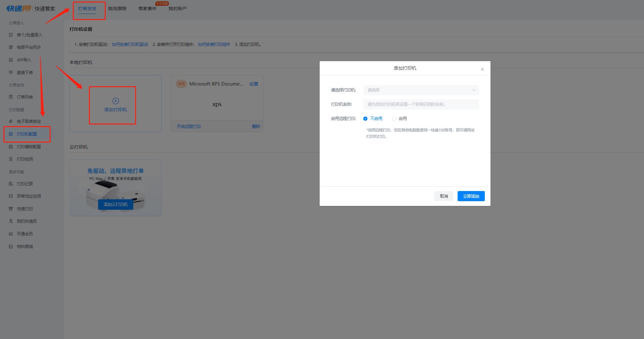
Task: Open the 请选择打印机 dropdown
Action: tap(421, 90)
